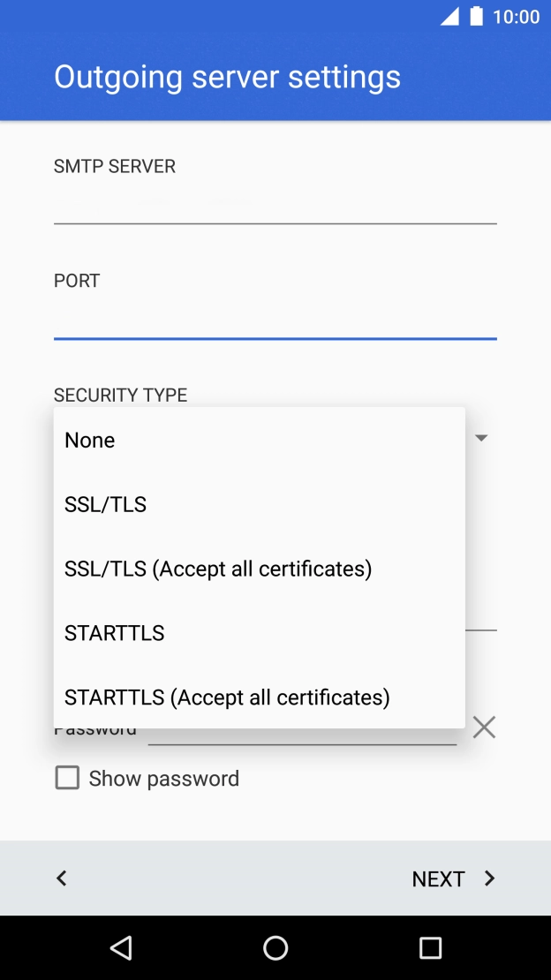Focus the SMTP server input field

(275, 205)
